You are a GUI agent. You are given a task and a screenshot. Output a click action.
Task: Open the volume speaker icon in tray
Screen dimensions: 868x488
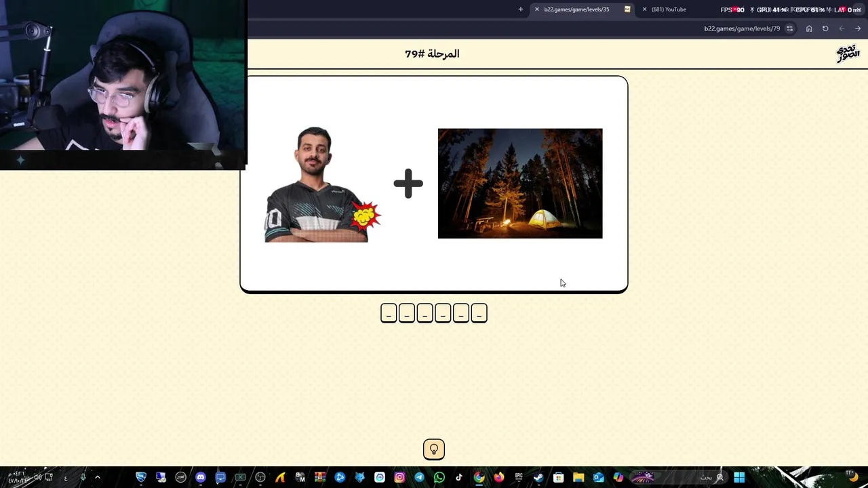(37, 477)
